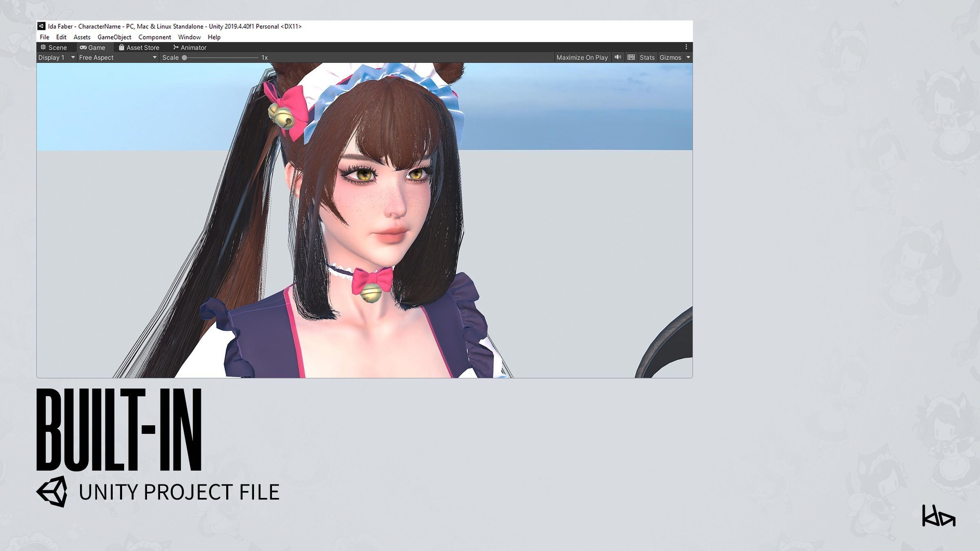Screen dimensions: 980x551
Task: Toggle the Stats overlay button
Action: pos(647,58)
